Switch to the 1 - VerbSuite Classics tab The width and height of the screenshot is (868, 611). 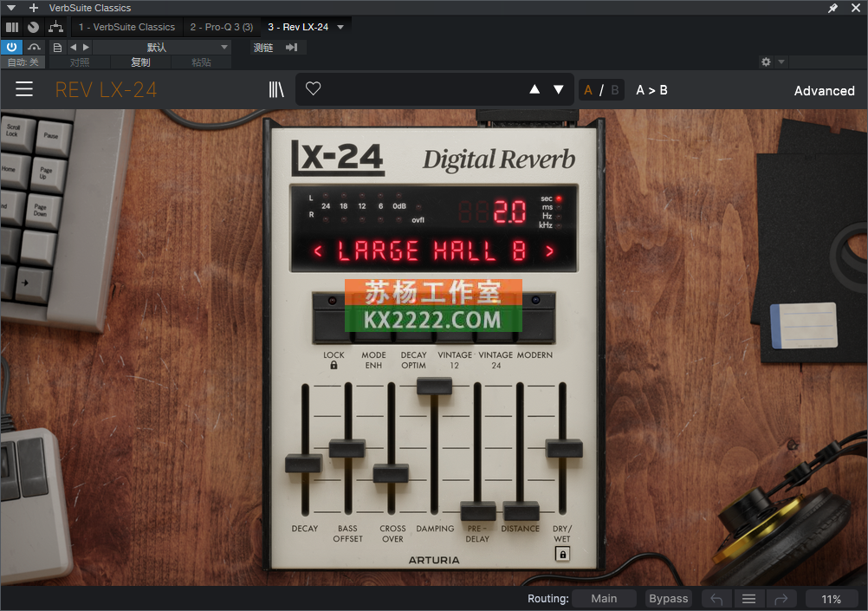pyautogui.click(x=126, y=27)
